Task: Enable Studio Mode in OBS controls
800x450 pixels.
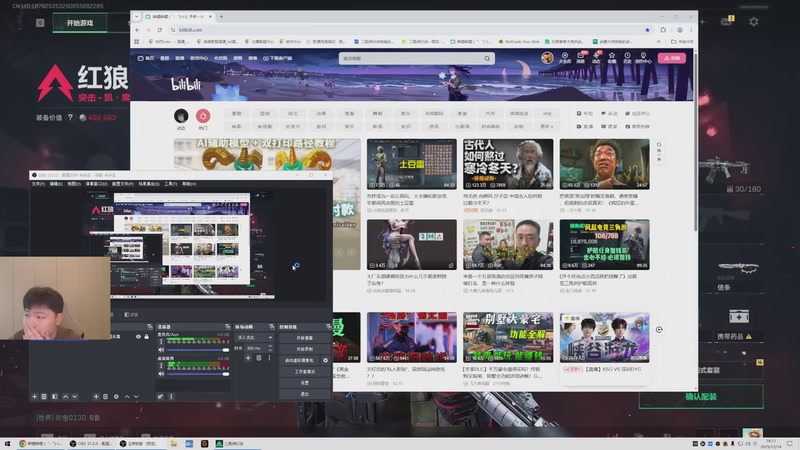Action: click(305, 371)
